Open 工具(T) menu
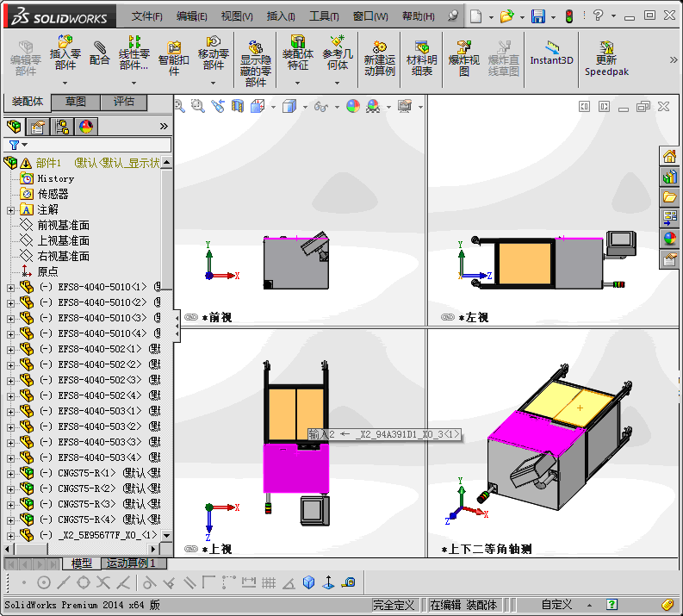 tap(324, 16)
